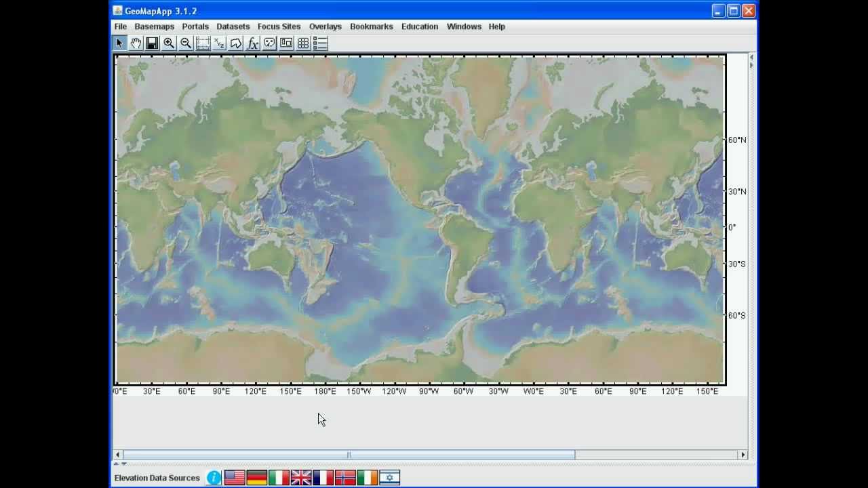Select the arrow pointer tool
This screenshot has height=488, width=868.
click(x=119, y=43)
